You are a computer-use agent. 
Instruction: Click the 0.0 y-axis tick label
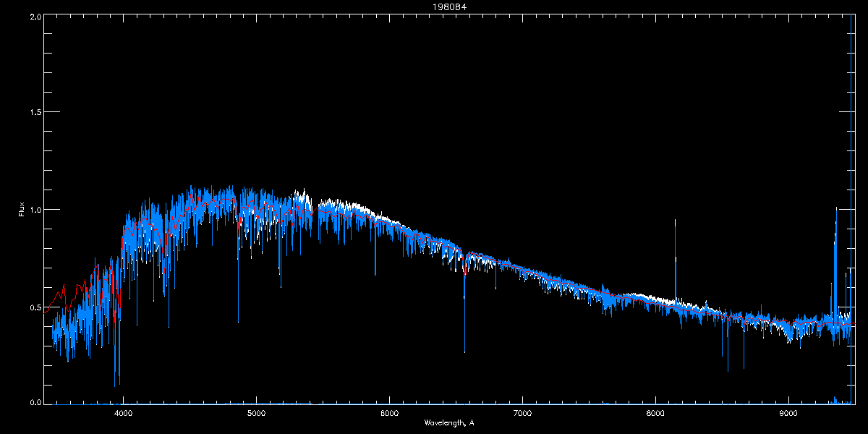coord(34,402)
